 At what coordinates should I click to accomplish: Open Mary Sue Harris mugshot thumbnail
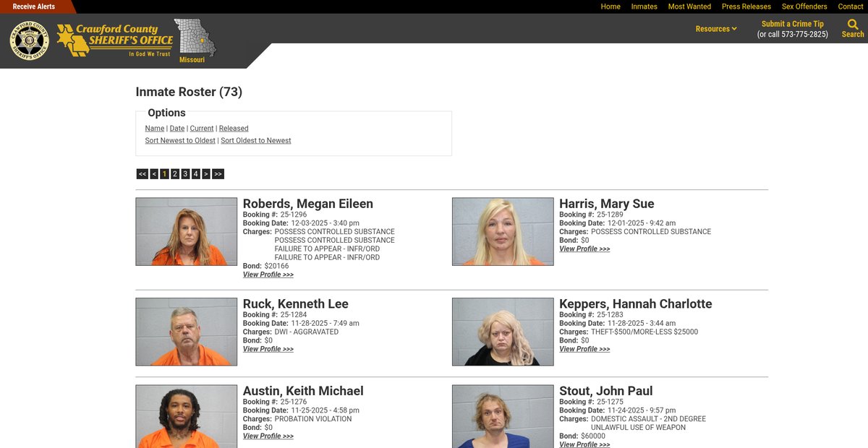(503, 232)
